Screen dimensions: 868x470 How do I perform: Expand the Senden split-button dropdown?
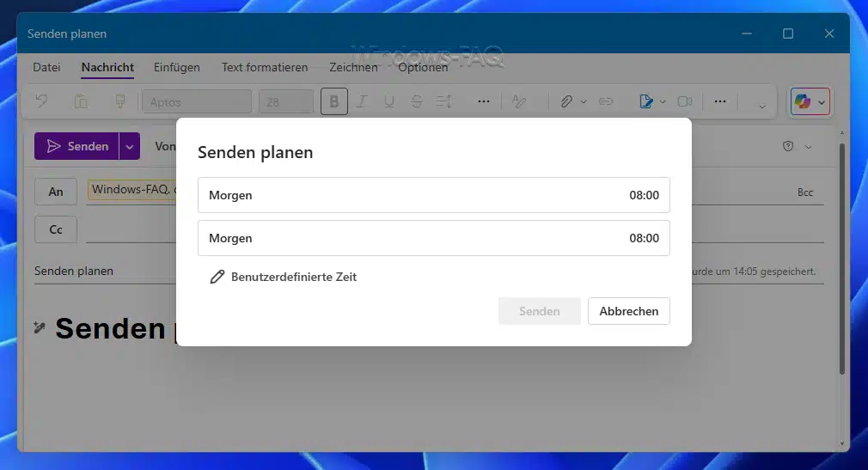pos(130,146)
